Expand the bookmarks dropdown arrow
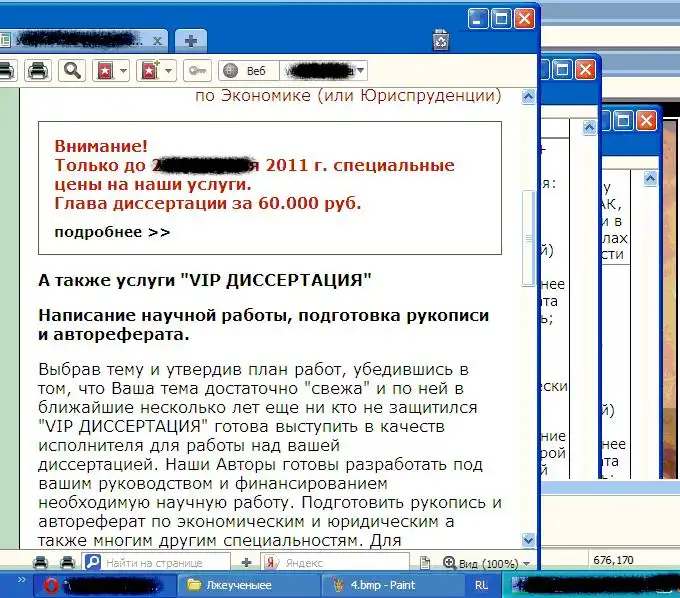This screenshot has width=680, height=598. (x=124, y=70)
